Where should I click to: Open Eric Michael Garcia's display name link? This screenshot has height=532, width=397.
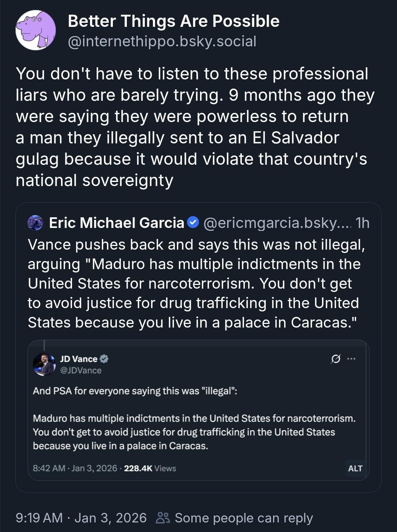click(x=117, y=223)
